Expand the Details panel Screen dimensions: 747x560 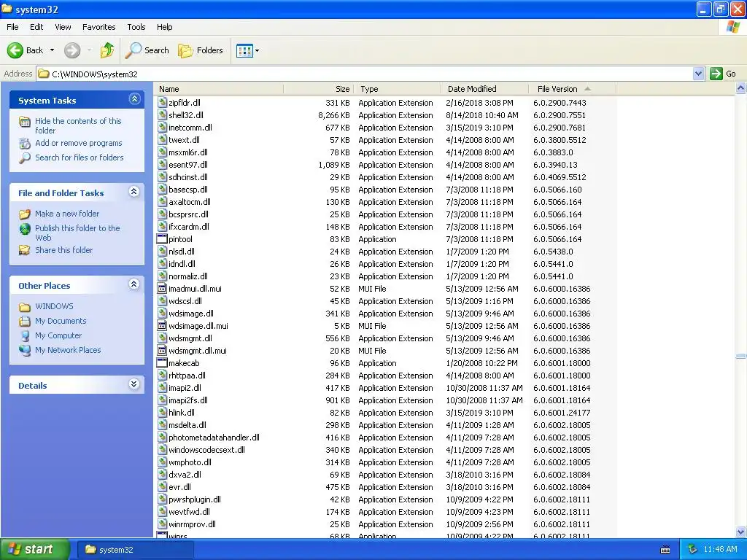pyautogui.click(x=134, y=384)
